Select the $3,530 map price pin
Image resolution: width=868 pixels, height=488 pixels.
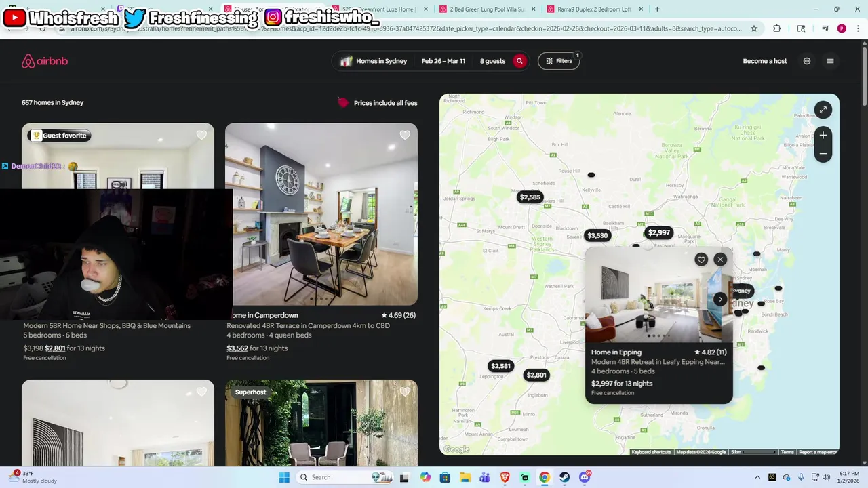click(x=597, y=235)
